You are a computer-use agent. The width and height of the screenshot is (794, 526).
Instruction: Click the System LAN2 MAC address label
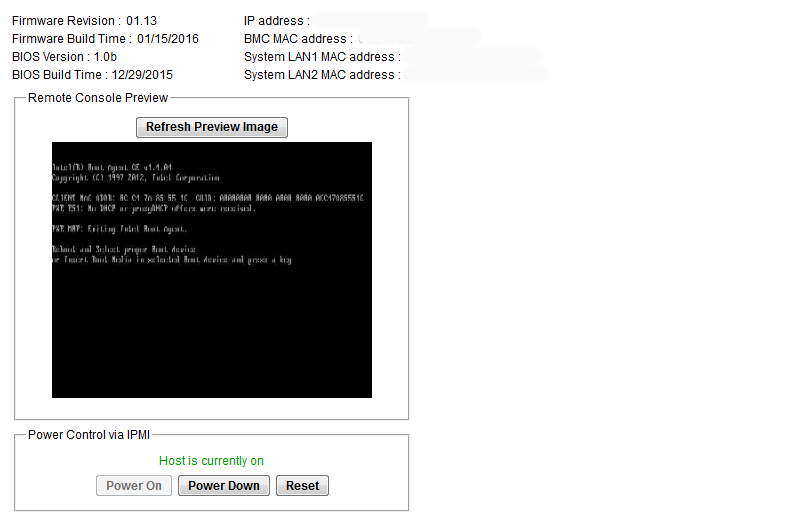coord(322,75)
